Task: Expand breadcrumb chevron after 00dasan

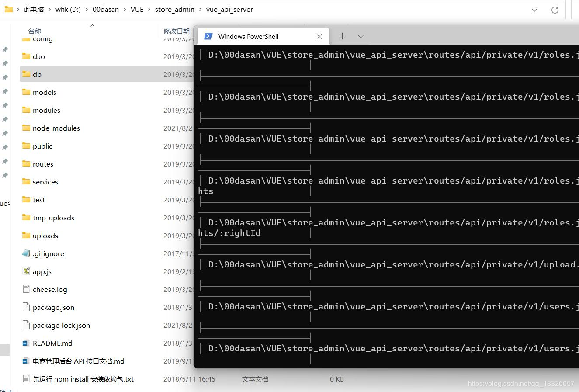Action: (125, 10)
